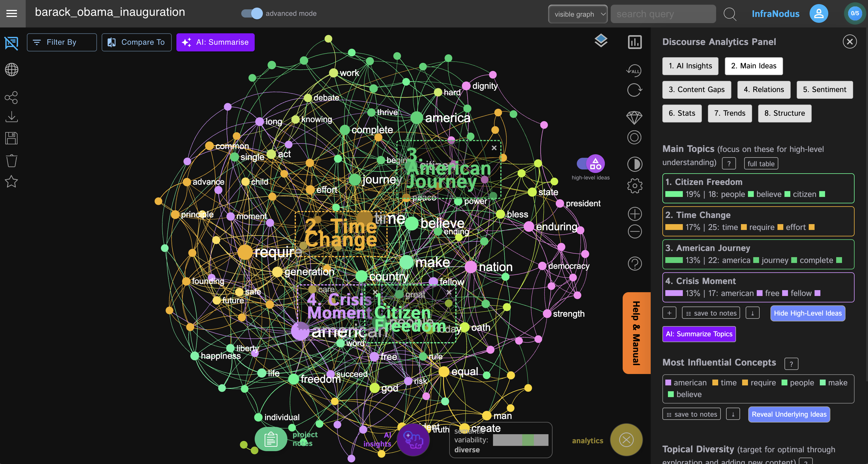Open the Content Gaps tab
868x464 pixels.
(697, 90)
